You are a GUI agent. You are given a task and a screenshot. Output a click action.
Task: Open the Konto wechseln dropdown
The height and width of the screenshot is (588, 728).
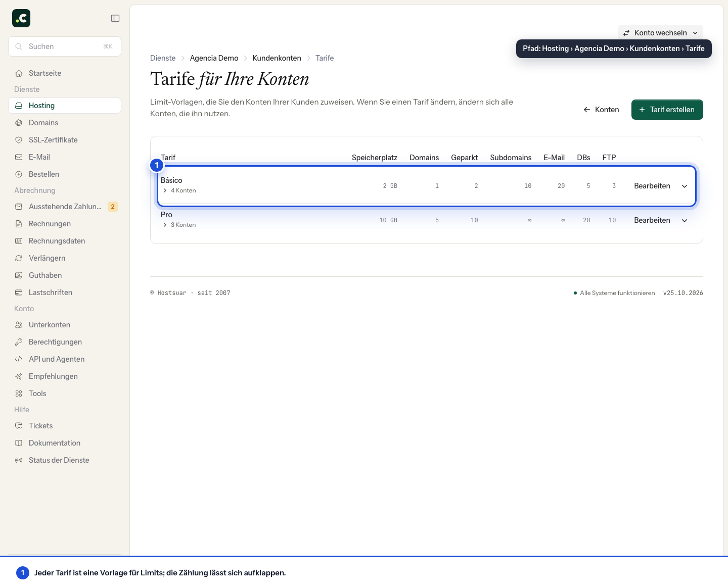pos(660,33)
